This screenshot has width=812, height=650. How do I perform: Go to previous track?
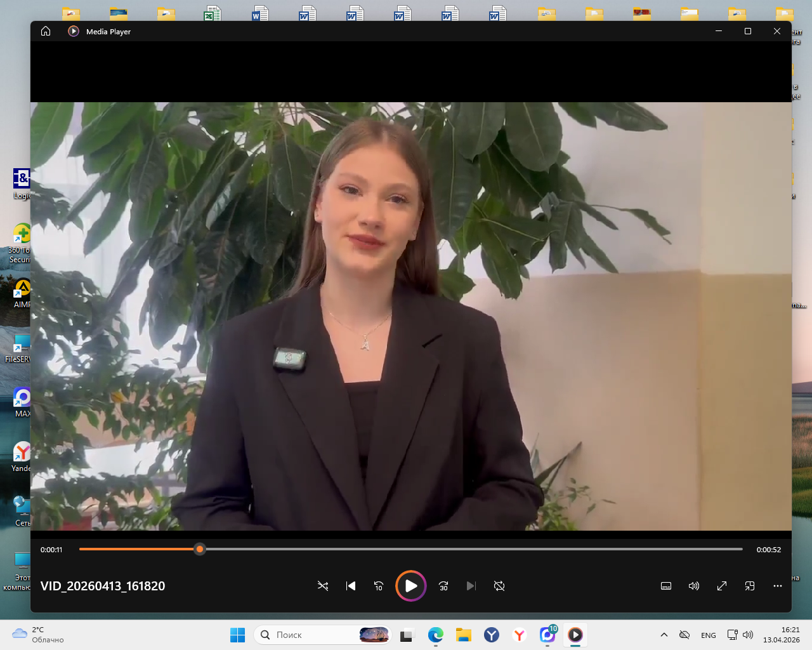351,586
